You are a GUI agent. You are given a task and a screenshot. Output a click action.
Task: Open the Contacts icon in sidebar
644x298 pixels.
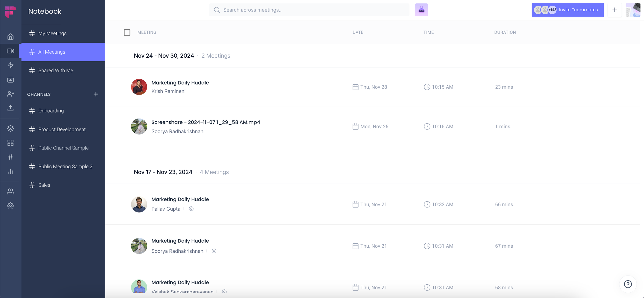tap(10, 94)
